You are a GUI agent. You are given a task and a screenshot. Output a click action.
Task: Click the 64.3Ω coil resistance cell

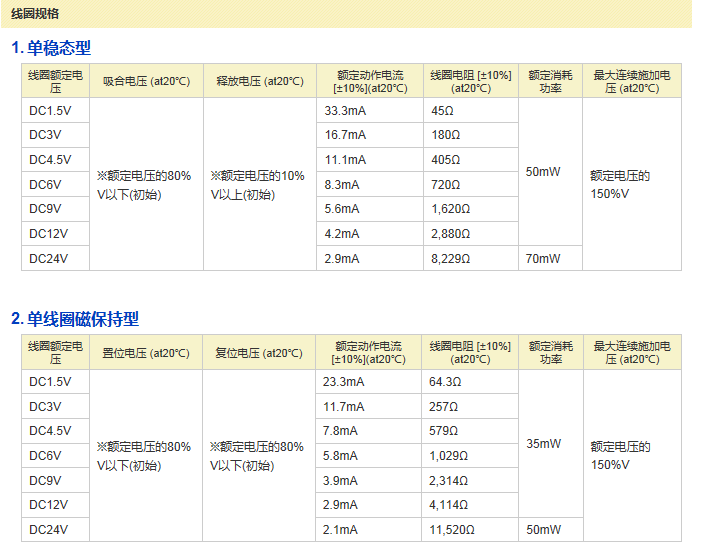tap(445, 382)
